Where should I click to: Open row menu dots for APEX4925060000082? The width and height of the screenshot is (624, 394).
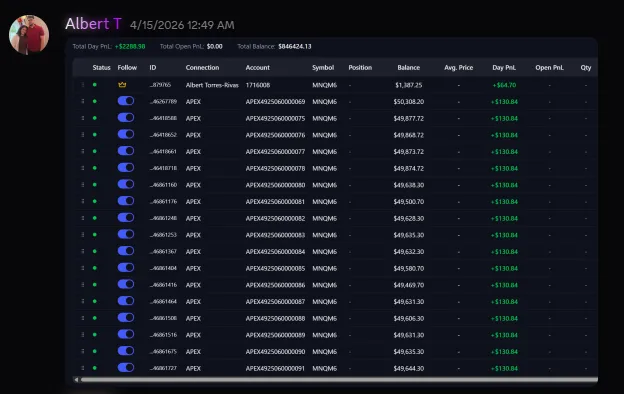(x=83, y=218)
